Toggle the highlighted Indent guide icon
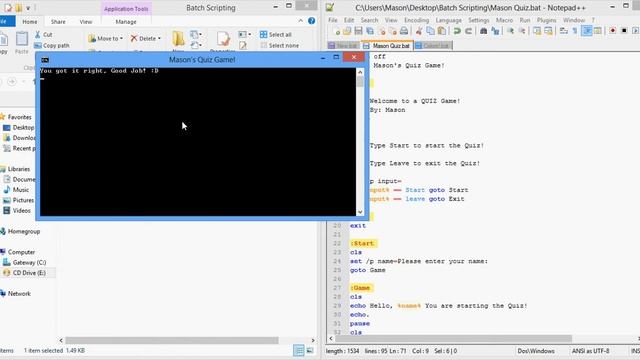The image size is (640, 360). tap(587, 31)
